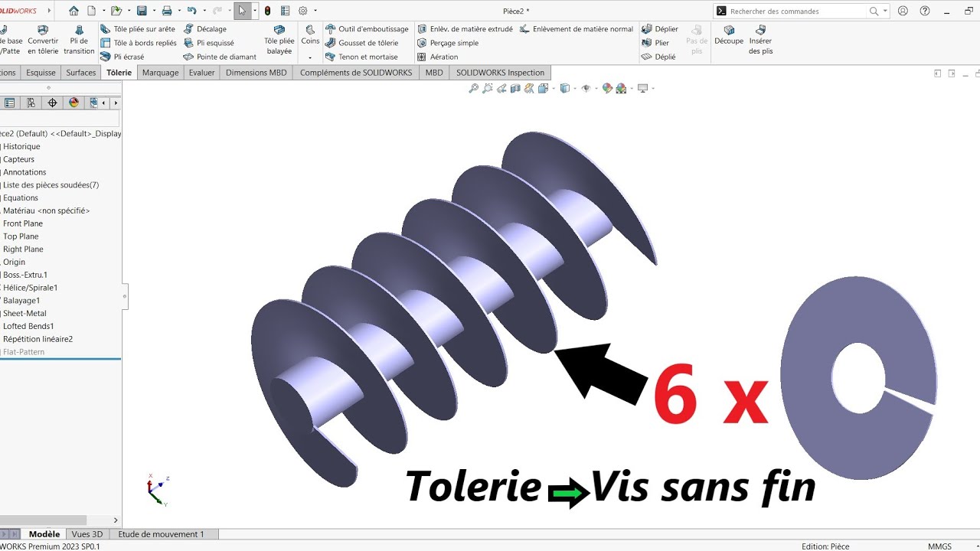Image resolution: width=980 pixels, height=551 pixels.
Task: Select Enlèv. de matière extrudé tool
Action: [465, 29]
